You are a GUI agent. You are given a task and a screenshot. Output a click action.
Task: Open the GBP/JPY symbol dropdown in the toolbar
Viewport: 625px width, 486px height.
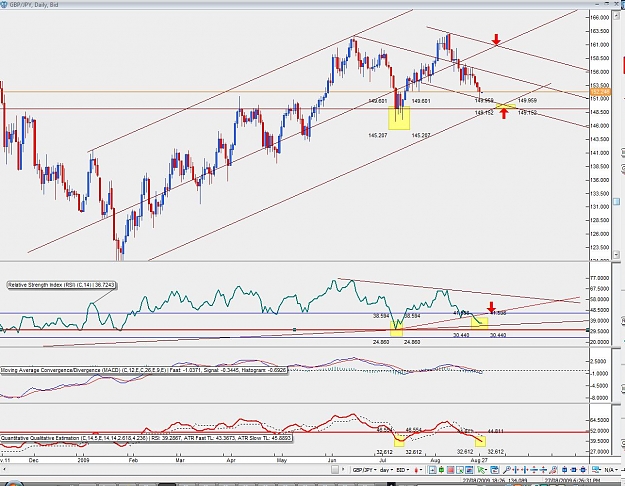(x=364, y=470)
